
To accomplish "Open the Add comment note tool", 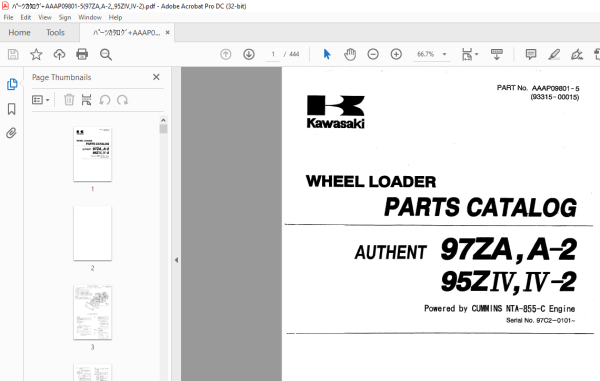I will (531, 54).
